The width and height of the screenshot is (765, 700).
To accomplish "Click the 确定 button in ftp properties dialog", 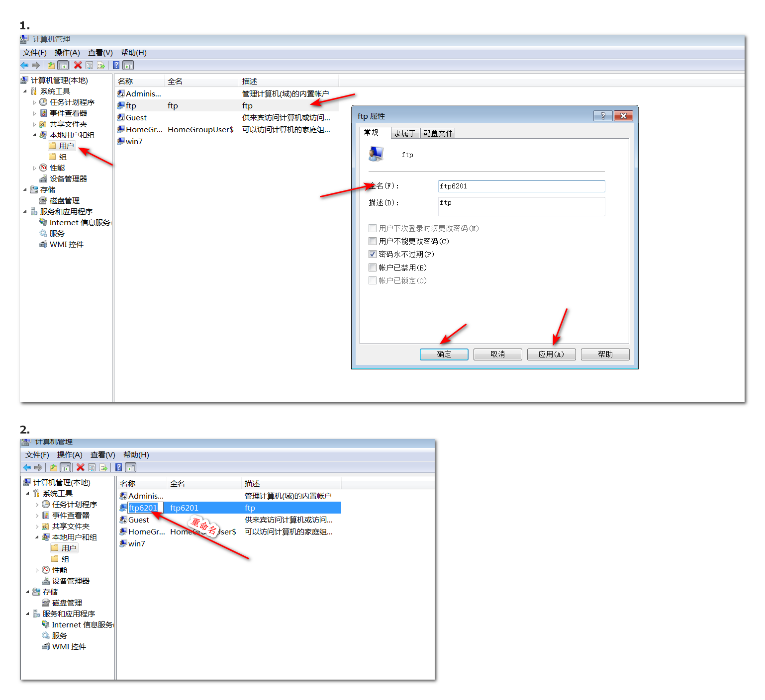I will point(444,354).
